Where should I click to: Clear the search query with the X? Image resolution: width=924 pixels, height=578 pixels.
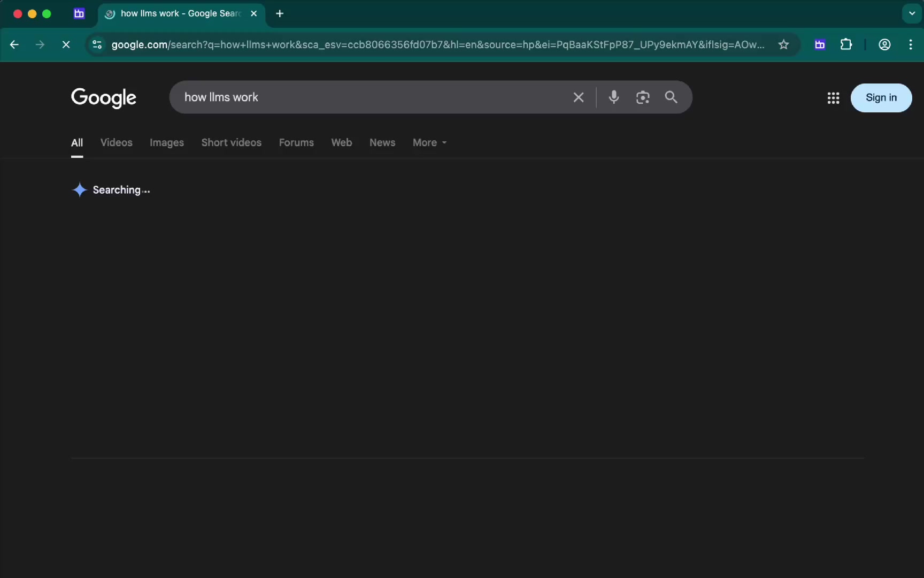click(x=578, y=97)
